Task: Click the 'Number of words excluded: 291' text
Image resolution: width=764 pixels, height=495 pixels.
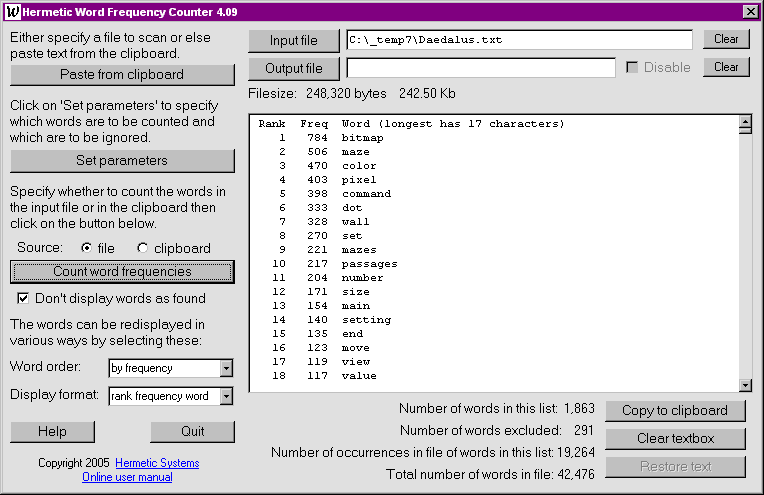Action: pos(497,431)
